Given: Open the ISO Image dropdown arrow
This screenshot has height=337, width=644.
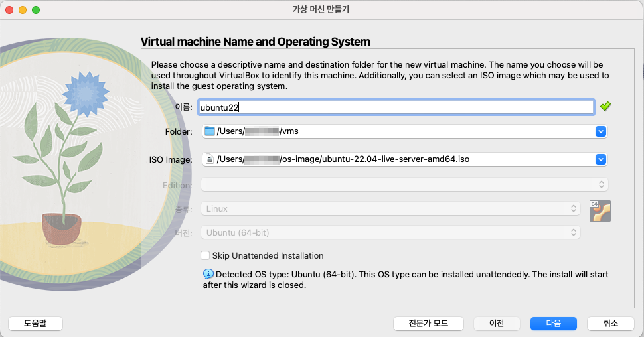Looking at the screenshot, I should coord(600,159).
